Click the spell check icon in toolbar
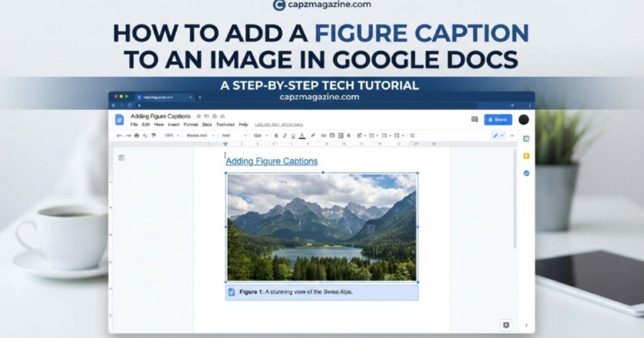 (x=145, y=135)
